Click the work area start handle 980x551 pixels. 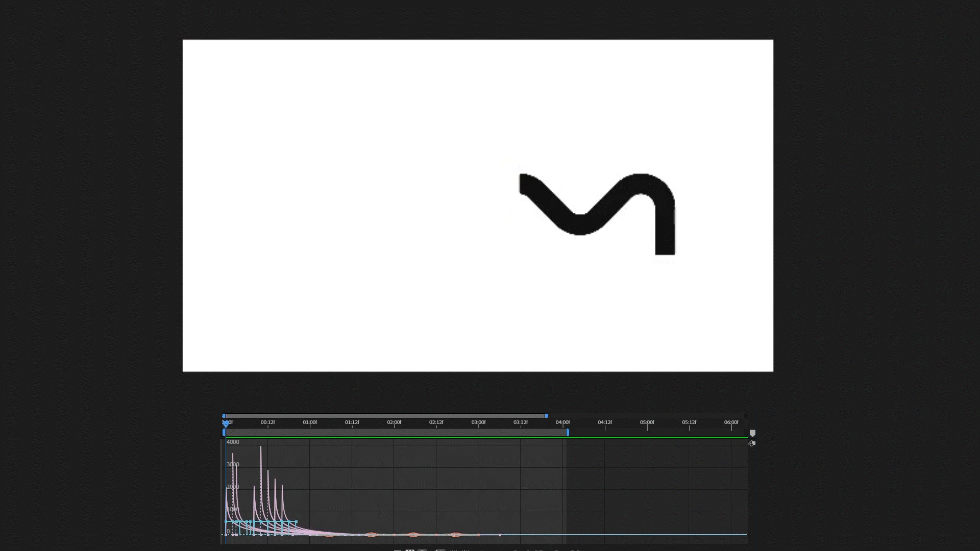[x=224, y=432]
